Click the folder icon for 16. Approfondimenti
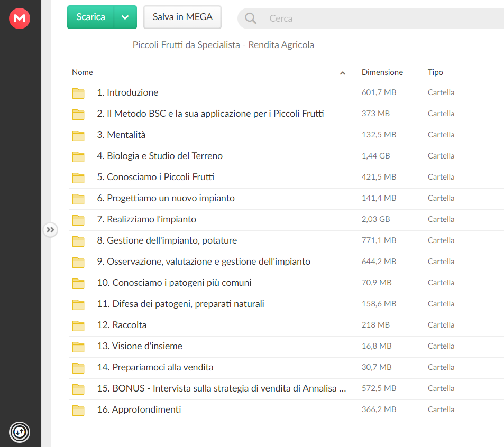Image resolution: width=504 pixels, height=447 pixels. (78, 411)
